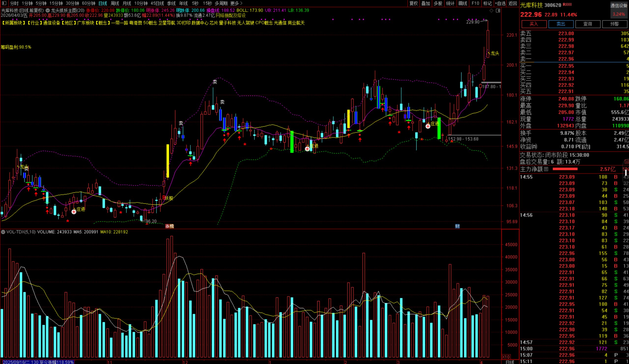Click the X10 volume scale icon

(x=506, y=357)
